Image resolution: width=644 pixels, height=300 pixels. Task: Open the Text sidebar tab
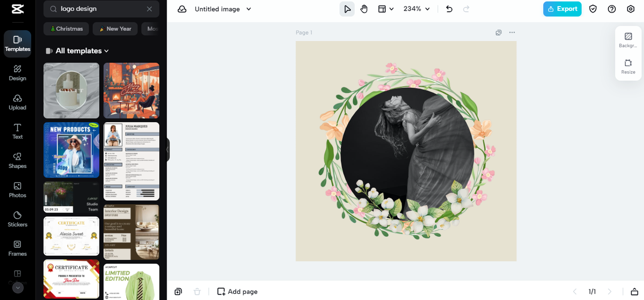(x=18, y=131)
